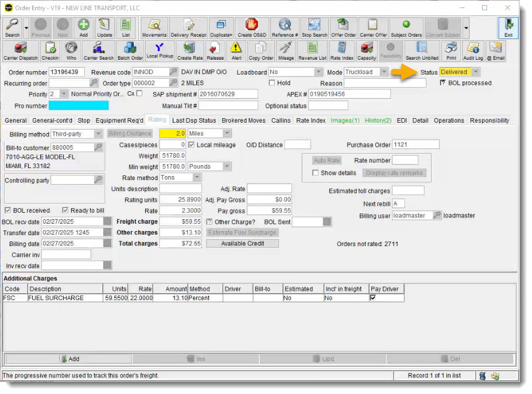This screenshot has height=394, width=532.
Task: Toggle the Cx checkbox
Action: [x=139, y=93]
